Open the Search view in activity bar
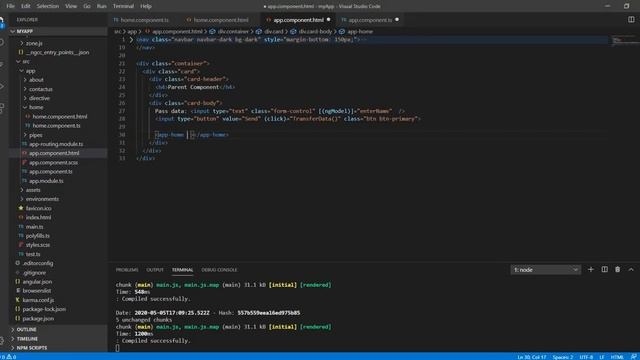Viewport: 640px width, 360px height. coord(2,42)
